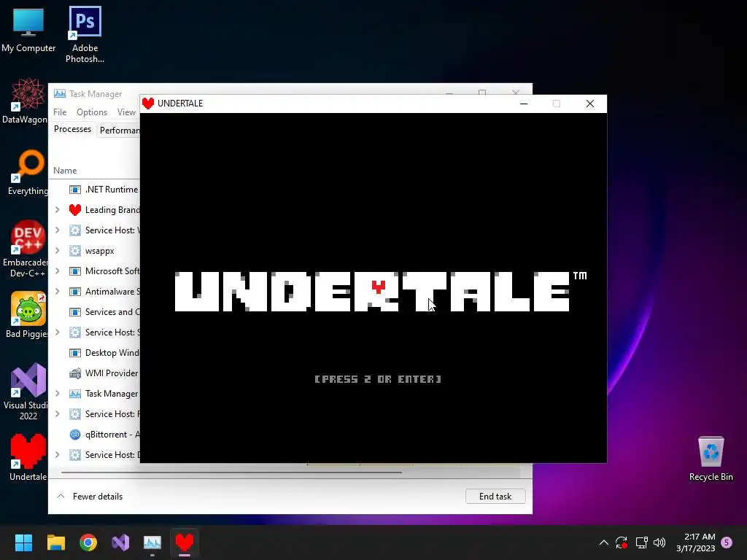Click the Task Manager horizontal scrollbar
This screenshot has height=560, width=747.
[231, 472]
